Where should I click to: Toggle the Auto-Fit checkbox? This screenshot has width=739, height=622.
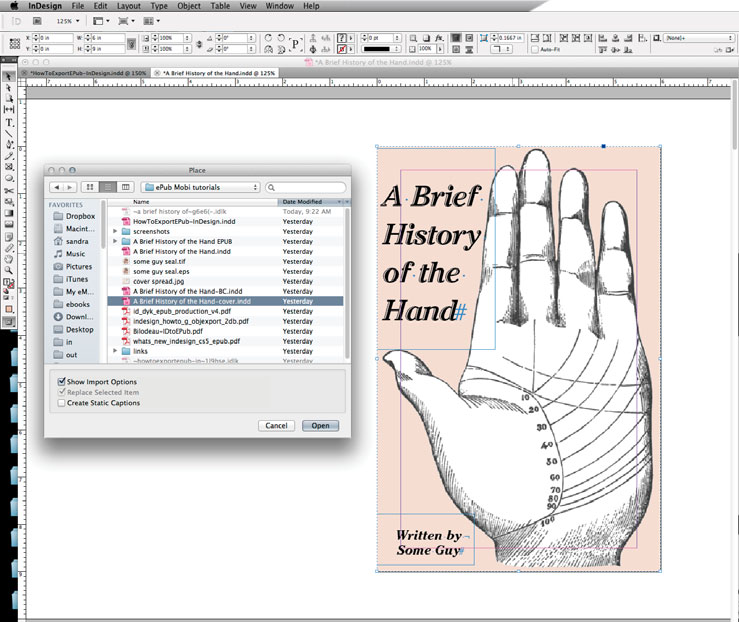[x=535, y=49]
